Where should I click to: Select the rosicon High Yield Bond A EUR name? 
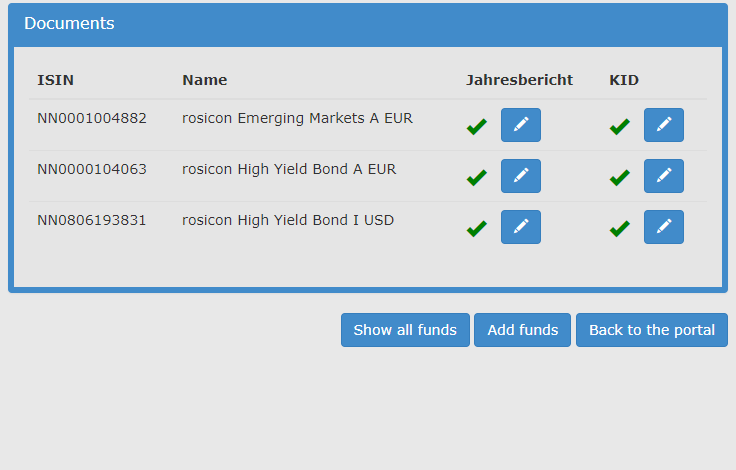(x=289, y=170)
